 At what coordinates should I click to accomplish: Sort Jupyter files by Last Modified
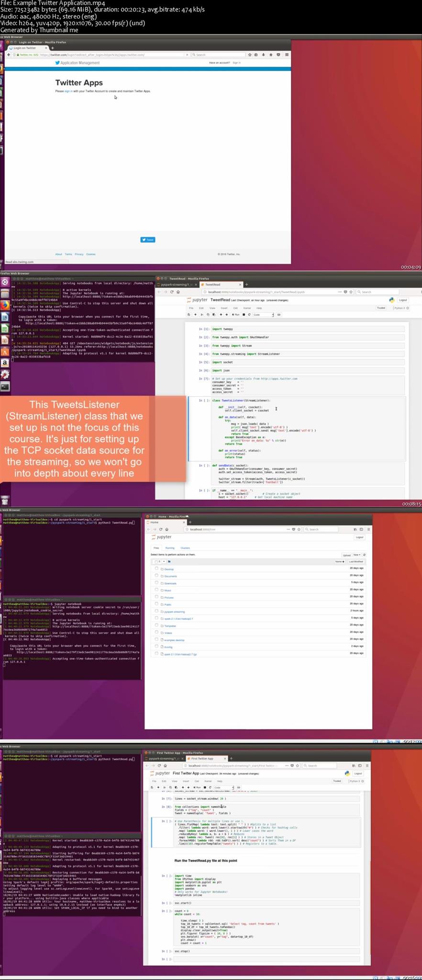click(x=356, y=561)
